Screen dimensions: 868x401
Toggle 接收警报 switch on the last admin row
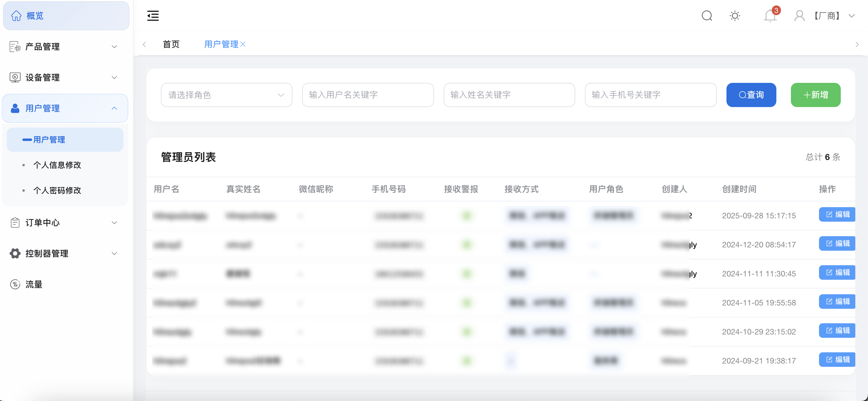(467, 360)
